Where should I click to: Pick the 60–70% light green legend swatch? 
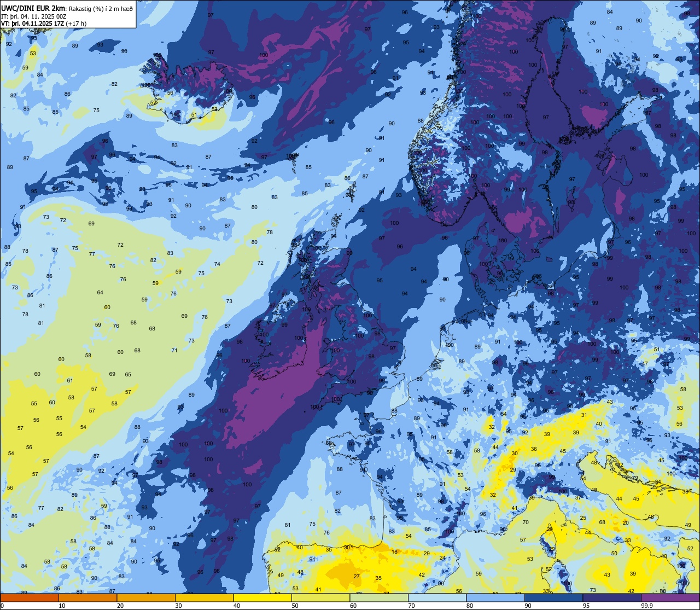pyautogui.click(x=379, y=597)
